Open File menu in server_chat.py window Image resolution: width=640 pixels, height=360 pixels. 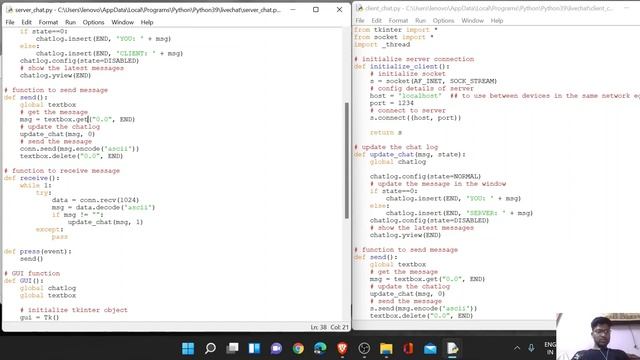point(10,22)
